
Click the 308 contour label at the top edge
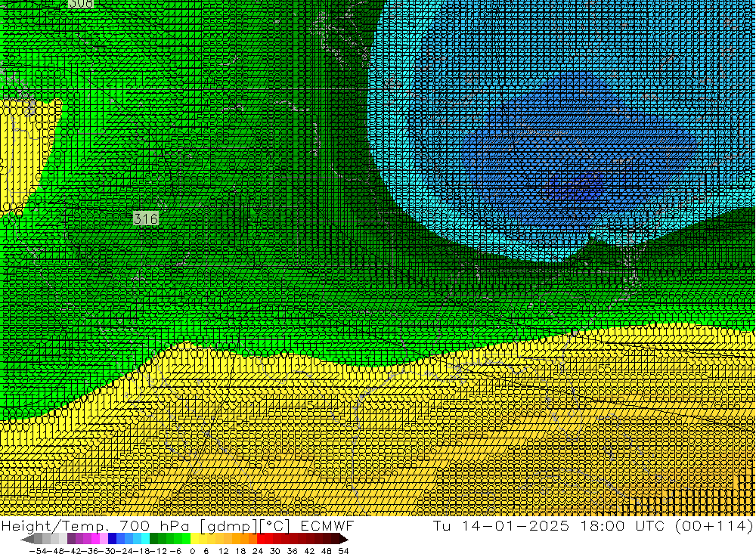tap(81, 4)
